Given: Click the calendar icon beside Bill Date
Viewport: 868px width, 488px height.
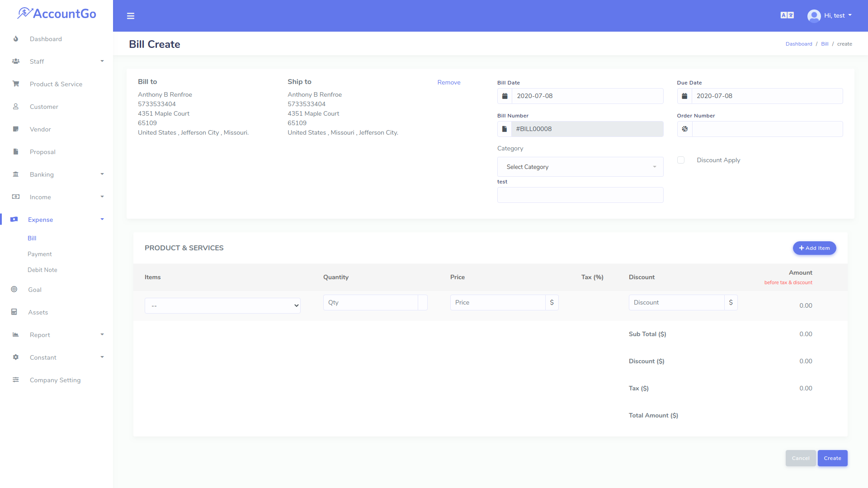Looking at the screenshot, I should (x=505, y=96).
